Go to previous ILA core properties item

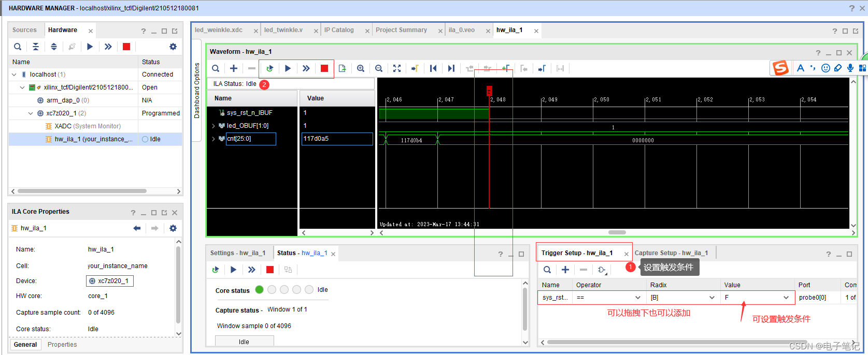[x=137, y=228]
